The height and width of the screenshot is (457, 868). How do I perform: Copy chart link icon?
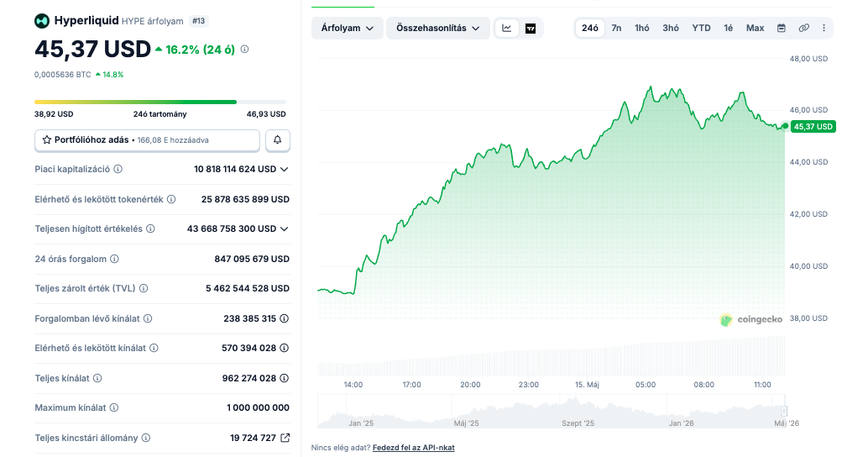[x=804, y=29]
